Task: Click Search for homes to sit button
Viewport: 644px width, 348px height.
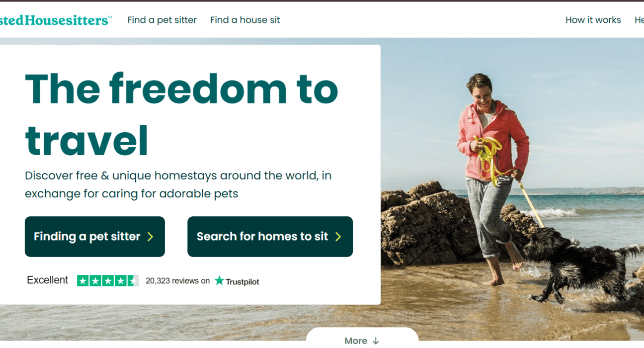Action: click(x=270, y=237)
